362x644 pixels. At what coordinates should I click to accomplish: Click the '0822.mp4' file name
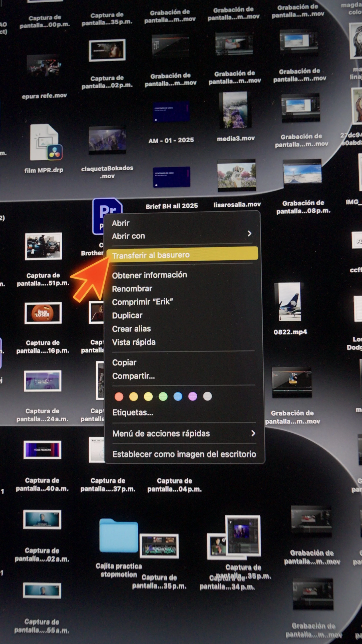(x=290, y=332)
